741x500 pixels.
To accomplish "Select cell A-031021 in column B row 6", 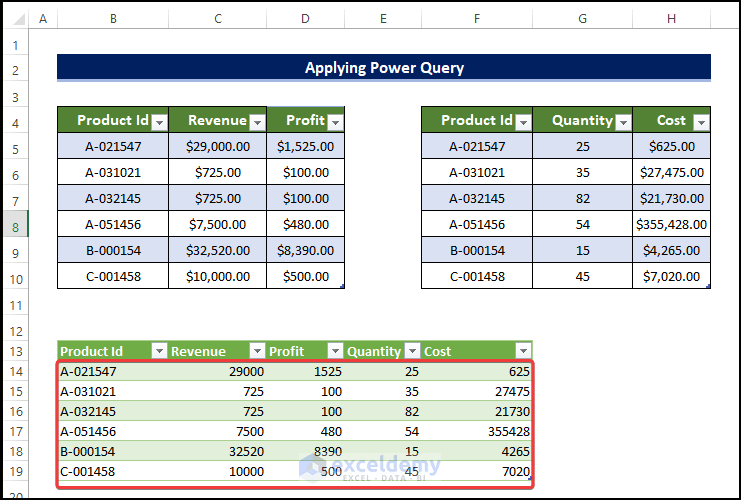I will click(113, 172).
